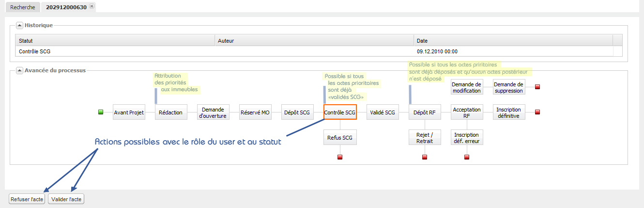Click red end marker below Inscription déf. erreur

tap(467, 157)
